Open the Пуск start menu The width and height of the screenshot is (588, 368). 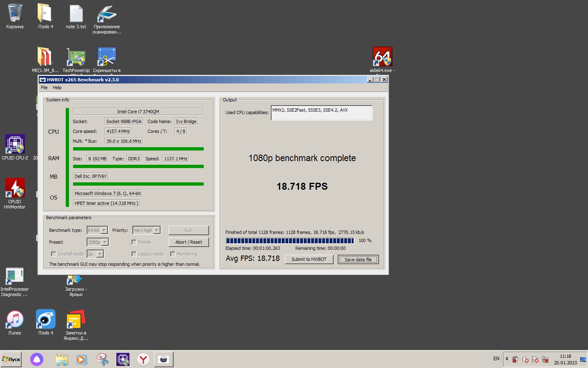tap(11, 359)
